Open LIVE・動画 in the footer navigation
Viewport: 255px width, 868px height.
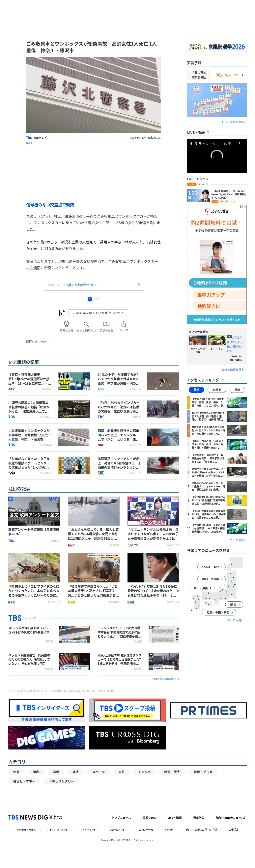tap(175, 817)
